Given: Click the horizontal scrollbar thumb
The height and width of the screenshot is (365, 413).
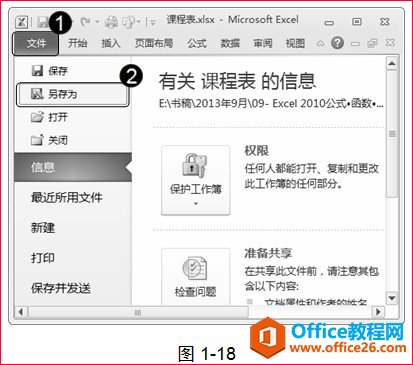Looking at the screenshot, I should click(138, 312).
